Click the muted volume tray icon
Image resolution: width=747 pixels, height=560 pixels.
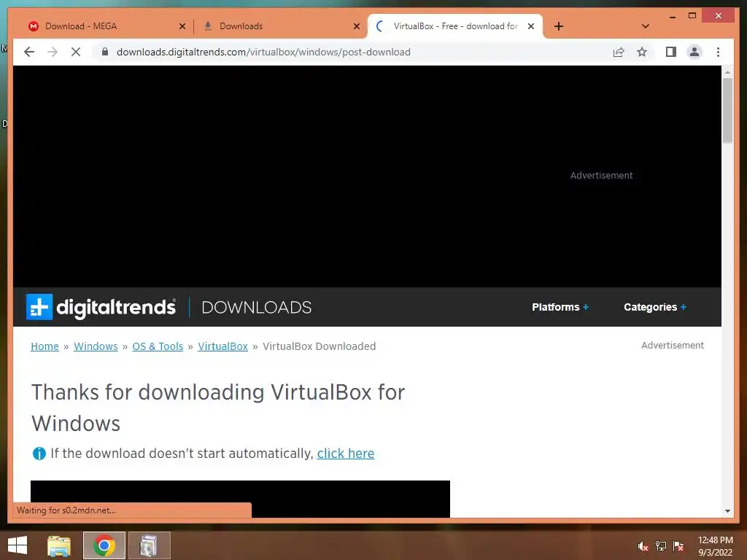click(x=643, y=546)
